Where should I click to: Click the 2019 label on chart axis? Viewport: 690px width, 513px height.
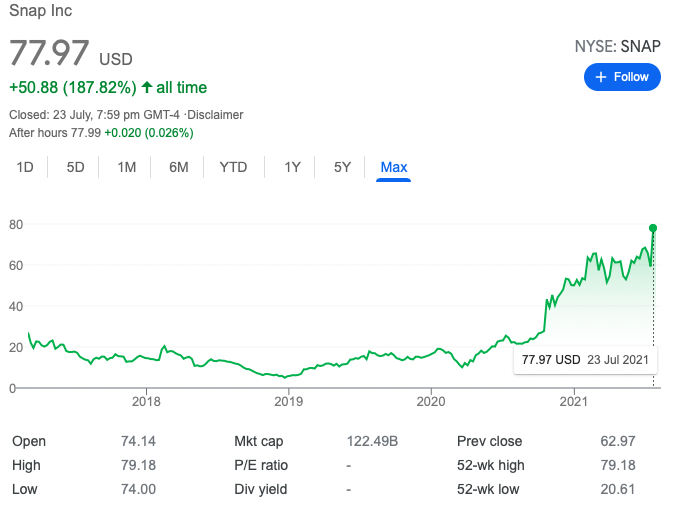coord(288,401)
